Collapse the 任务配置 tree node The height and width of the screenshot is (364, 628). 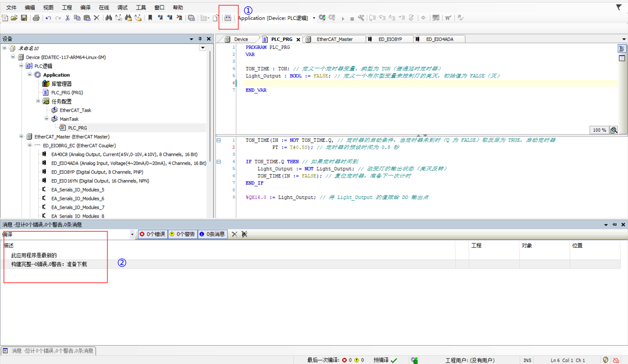pyautogui.click(x=38, y=101)
